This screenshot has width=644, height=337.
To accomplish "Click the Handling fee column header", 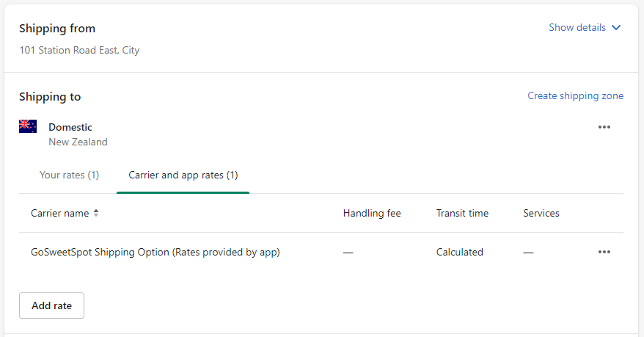I will pyautogui.click(x=372, y=214).
